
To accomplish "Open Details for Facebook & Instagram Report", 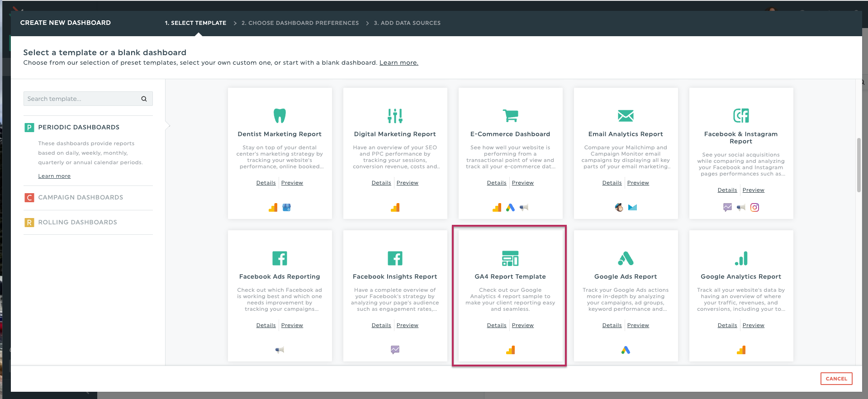I will [727, 190].
